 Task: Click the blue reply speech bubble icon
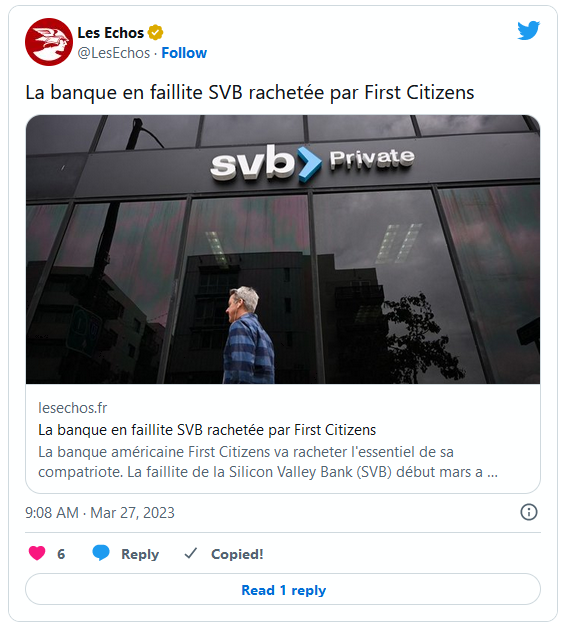101,553
